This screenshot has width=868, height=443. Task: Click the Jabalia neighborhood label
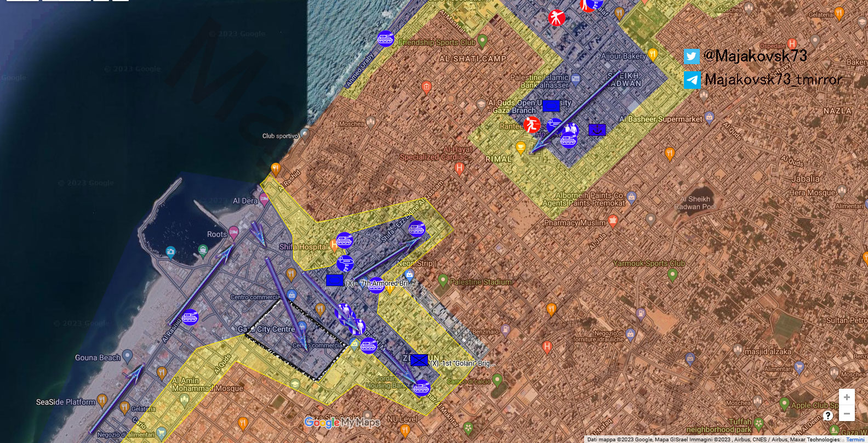[x=805, y=179]
